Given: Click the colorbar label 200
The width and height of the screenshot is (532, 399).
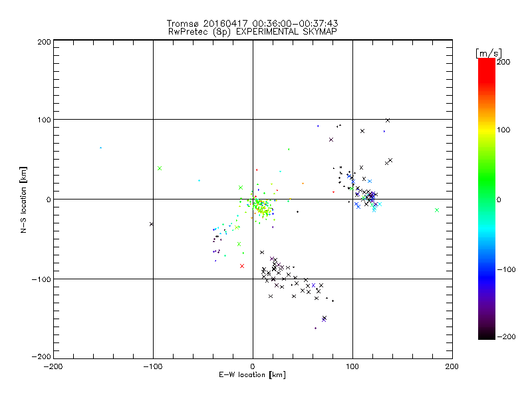Looking at the screenshot, I should tap(503, 62).
